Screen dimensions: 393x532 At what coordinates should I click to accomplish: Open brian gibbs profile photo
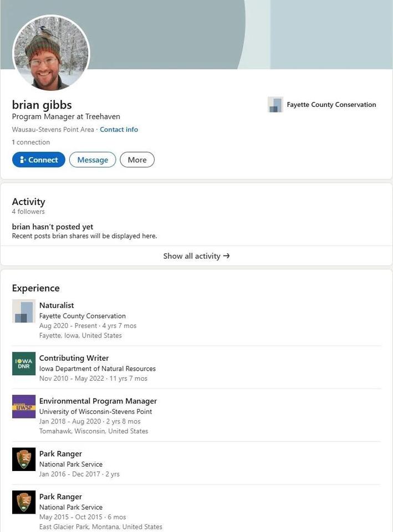[x=51, y=53]
